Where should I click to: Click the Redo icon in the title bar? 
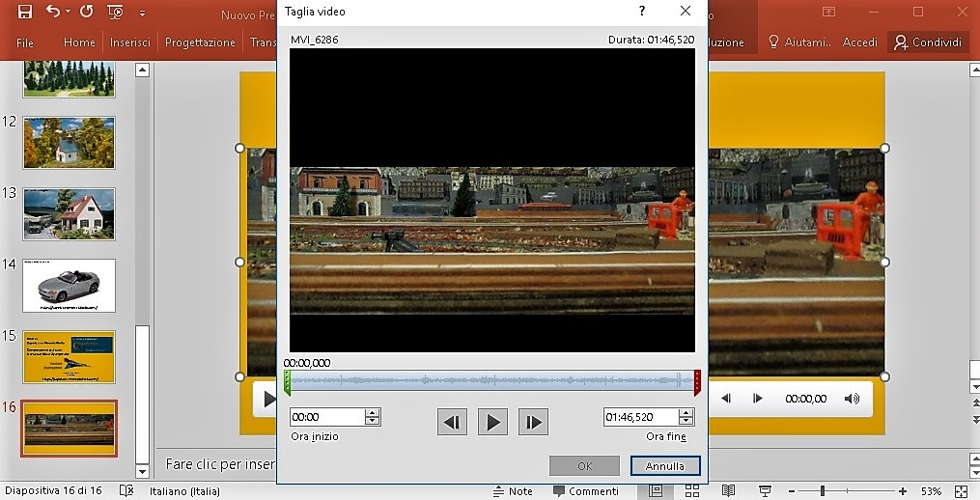tap(86, 13)
